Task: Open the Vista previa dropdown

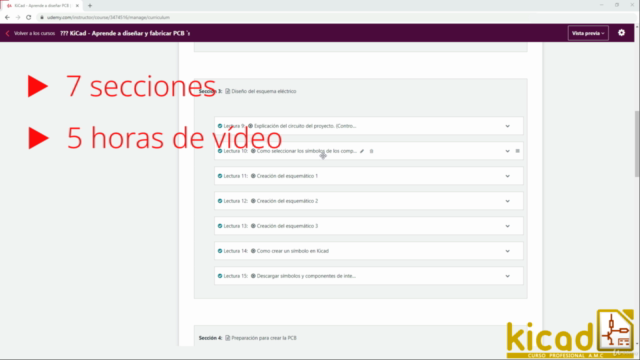Action: (x=588, y=33)
